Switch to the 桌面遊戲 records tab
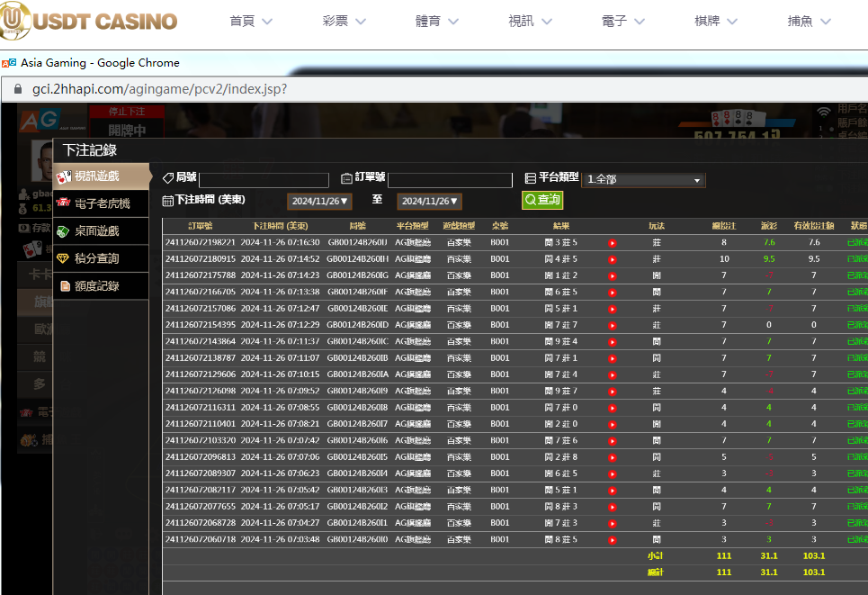 (x=95, y=231)
